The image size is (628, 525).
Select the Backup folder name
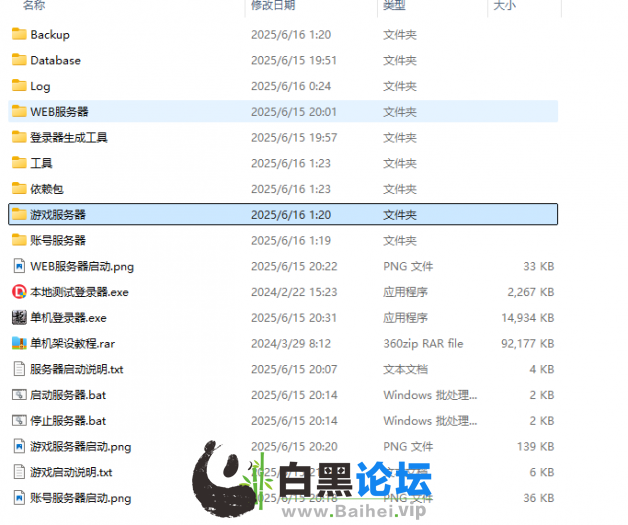(50, 35)
